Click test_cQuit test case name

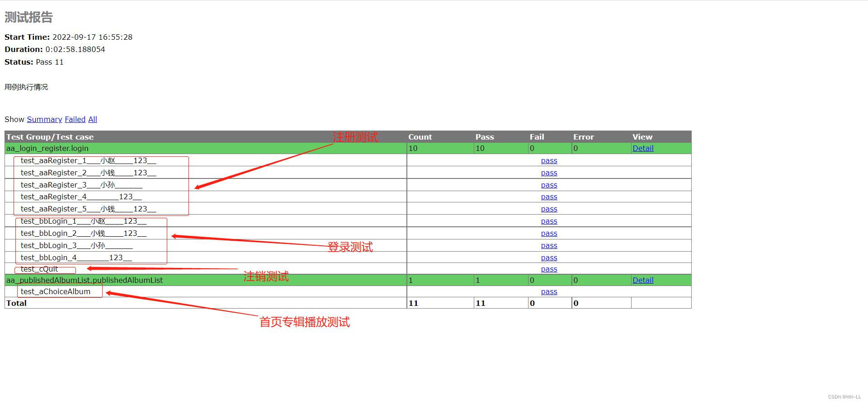coord(39,269)
